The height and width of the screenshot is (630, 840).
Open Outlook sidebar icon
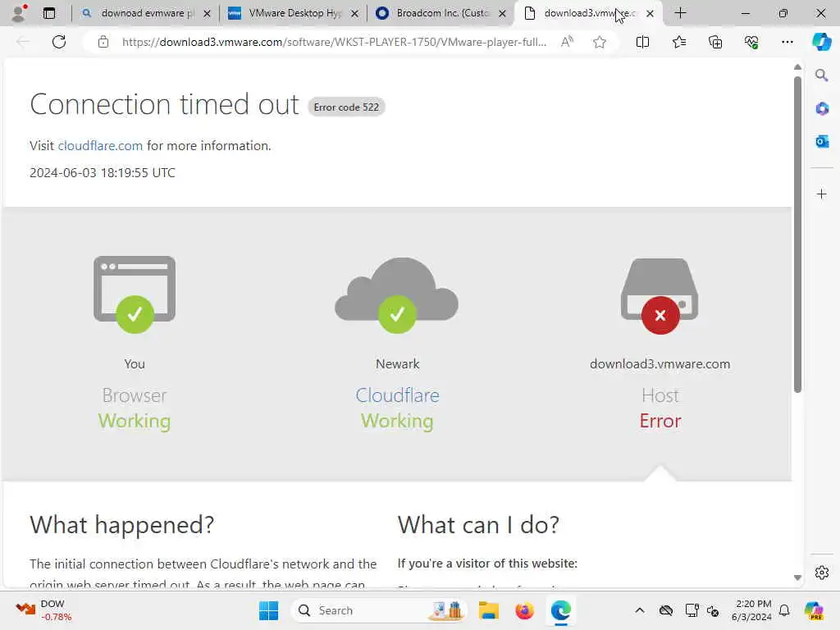(x=822, y=141)
